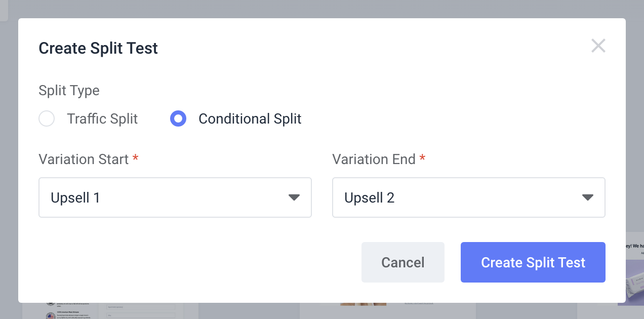Select the Conditional Split radio button

click(x=178, y=119)
